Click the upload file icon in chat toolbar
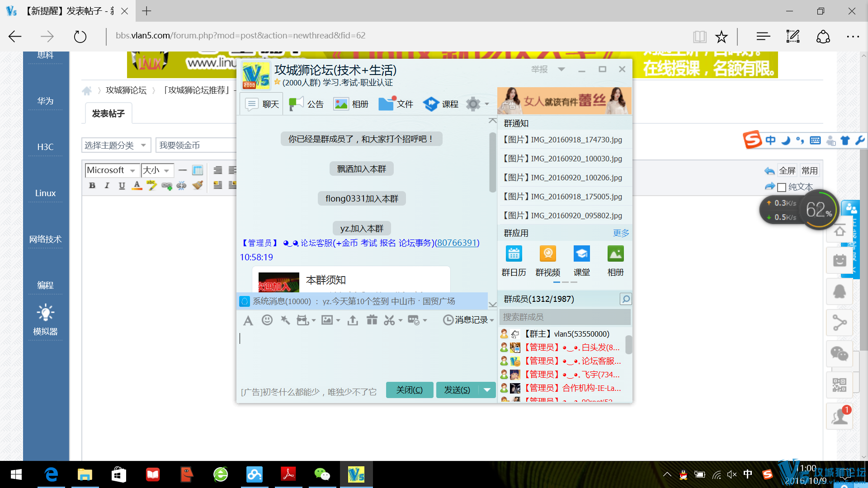This screenshot has height=488, width=868. pos(353,320)
